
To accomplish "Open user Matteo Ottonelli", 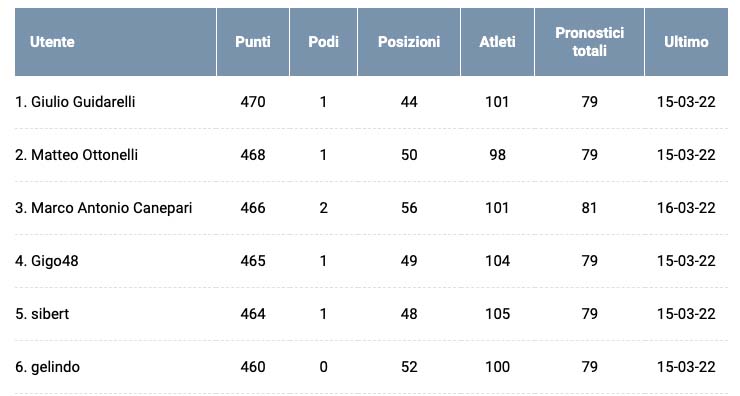I will (84, 155).
